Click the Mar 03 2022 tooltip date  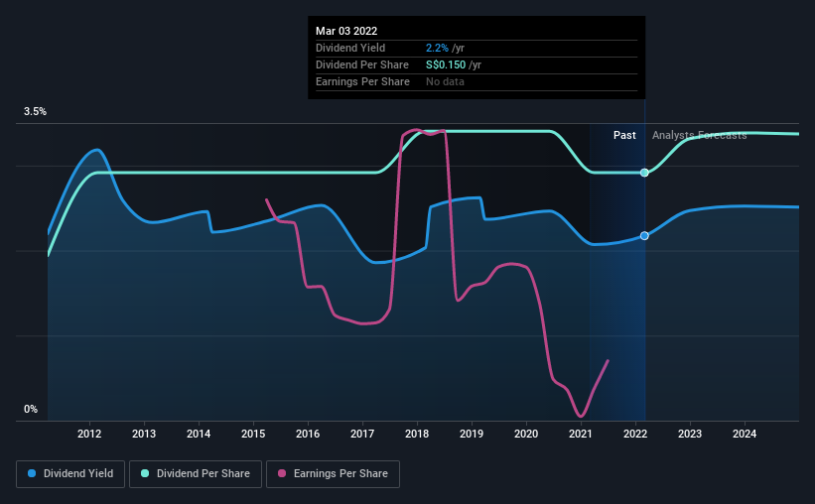point(346,31)
